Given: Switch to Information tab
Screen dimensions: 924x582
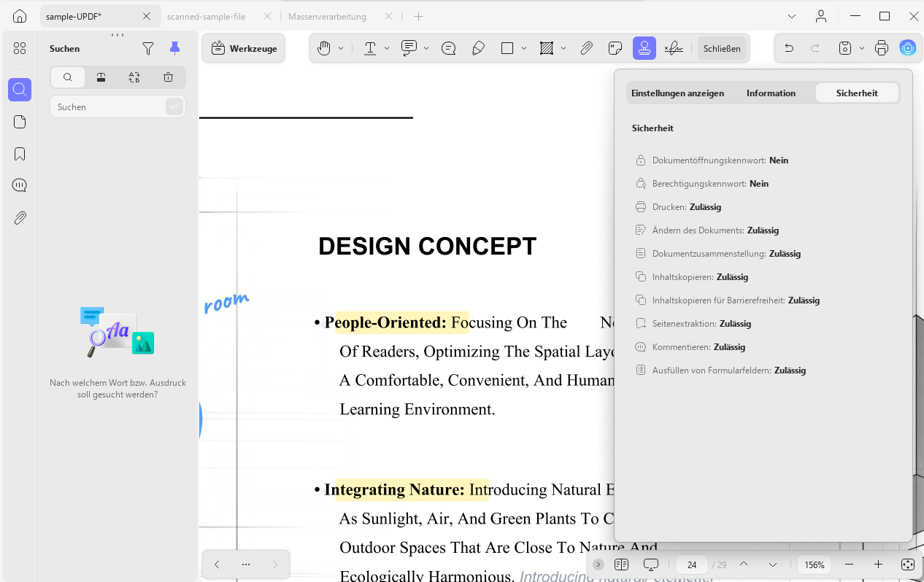Looking at the screenshot, I should (771, 93).
